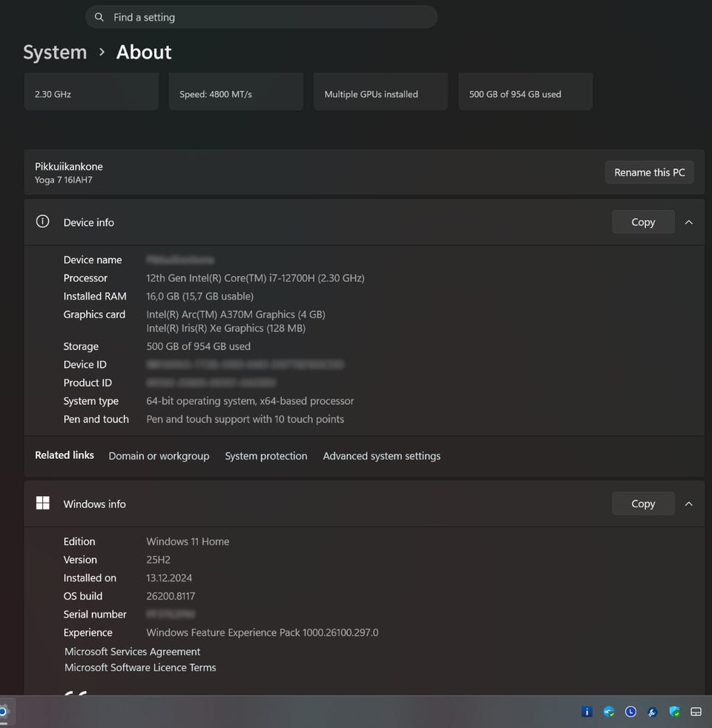Open the touchpad tray icon
Image resolution: width=712 pixels, height=728 pixels.
696,712
